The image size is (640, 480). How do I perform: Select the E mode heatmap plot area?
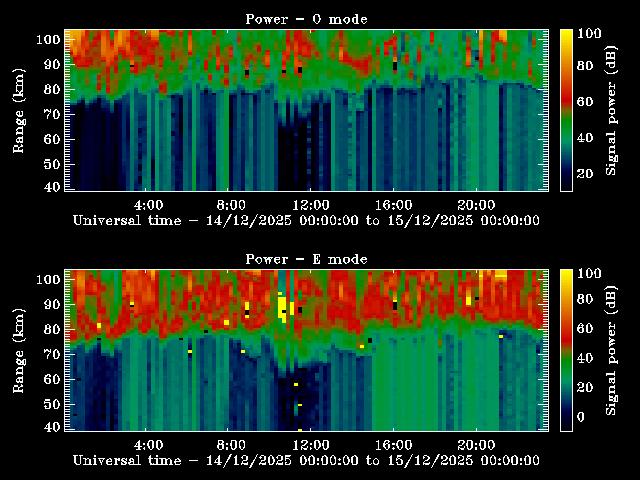306,350
